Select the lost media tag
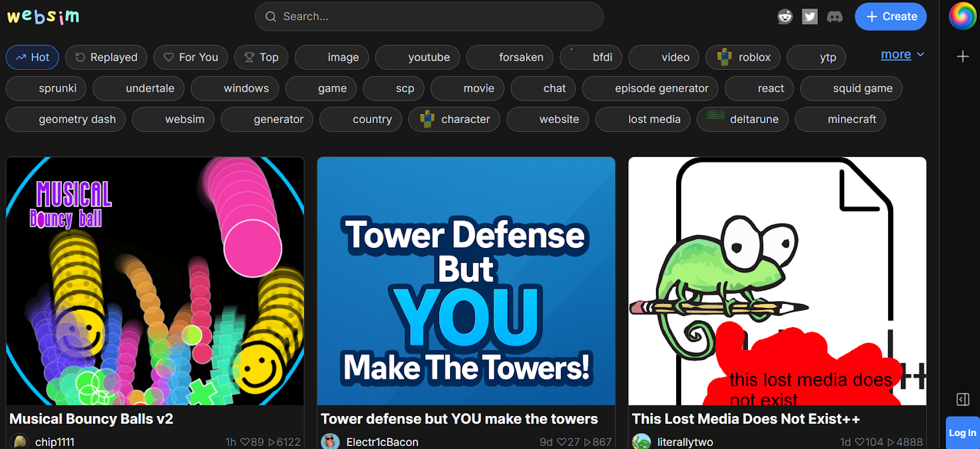980x449 pixels. click(x=643, y=119)
